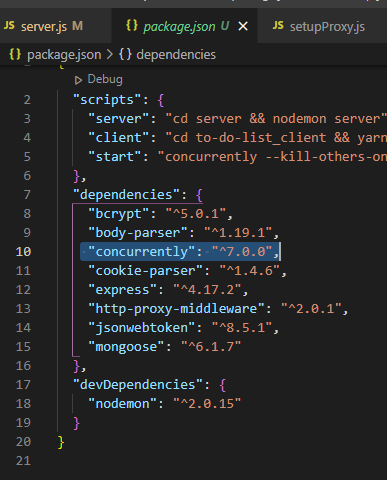Click the closing brace on line 16
This screenshot has width=387, height=480.
(77, 366)
